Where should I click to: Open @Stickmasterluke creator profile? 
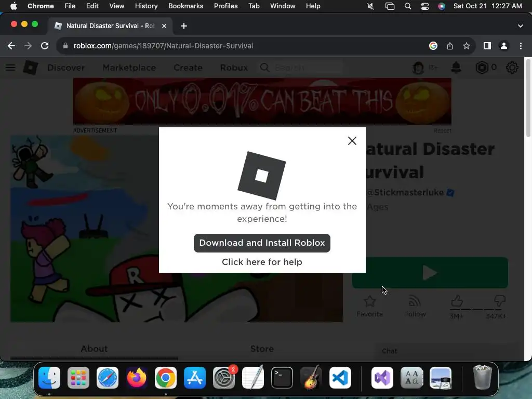click(x=405, y=192)
